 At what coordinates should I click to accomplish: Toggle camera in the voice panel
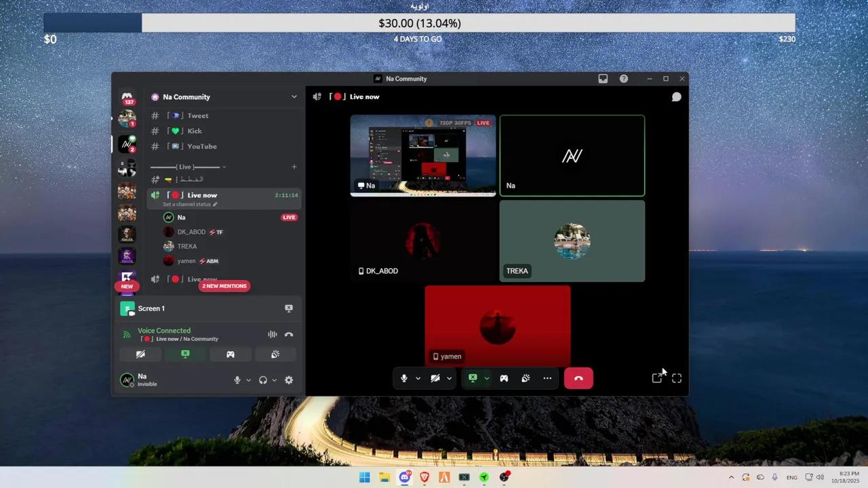(x=140, y=354)
